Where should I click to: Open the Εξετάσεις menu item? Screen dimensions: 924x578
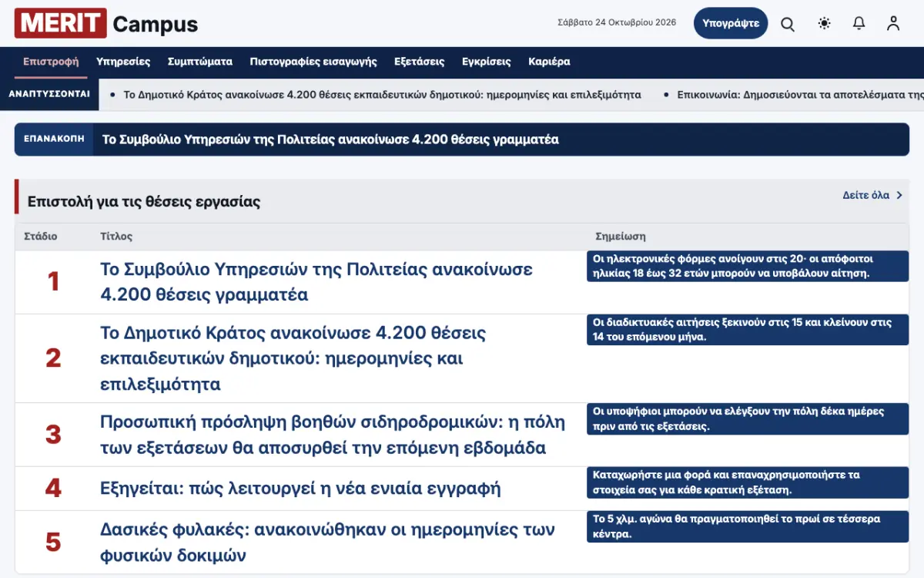pos(420,62)
